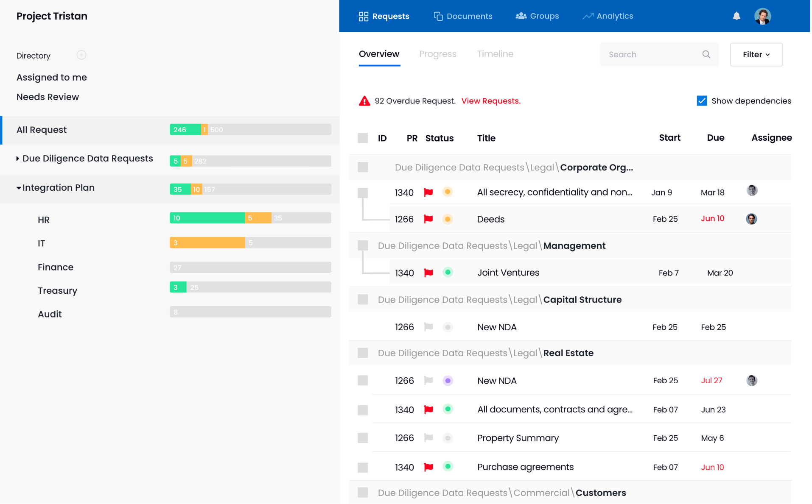The image size is (812, 504).
Task: Click the View Requests link
Action: tap(490, 101)
